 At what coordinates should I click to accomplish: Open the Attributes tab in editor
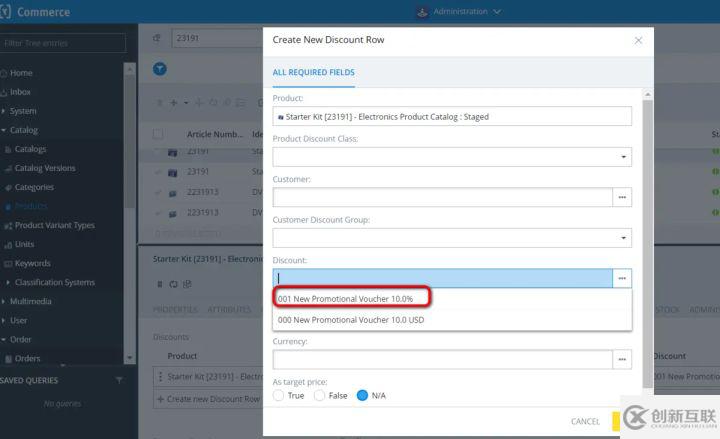click(229, 310)
